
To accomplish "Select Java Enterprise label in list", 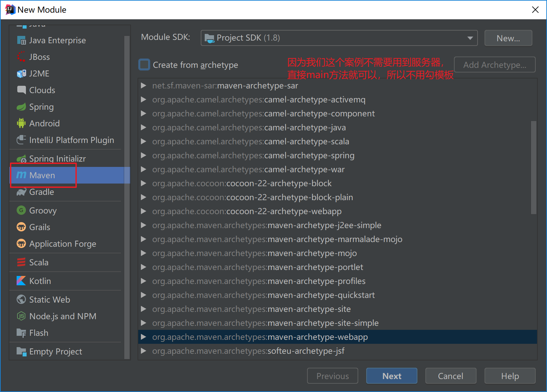I will [57, 40].
